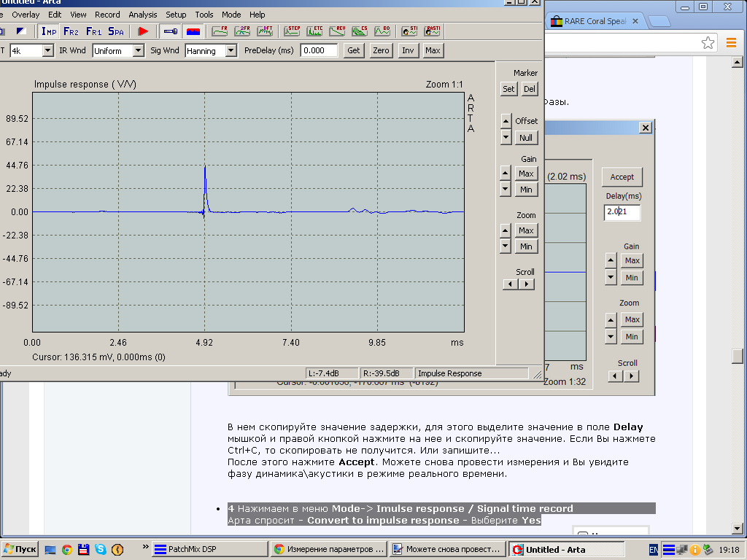The image size is (747, 560).
Task: Click the Zero pre-delay button
Action: 381,50
